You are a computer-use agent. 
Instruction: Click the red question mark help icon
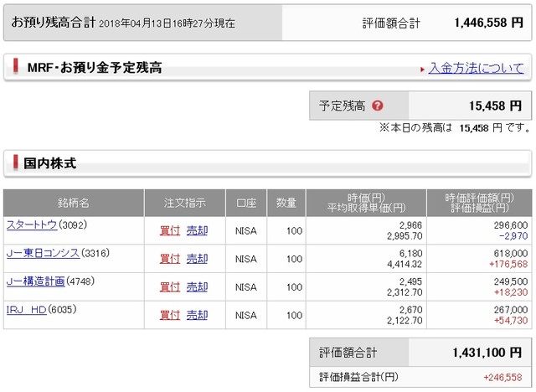[x=378, y=106]
